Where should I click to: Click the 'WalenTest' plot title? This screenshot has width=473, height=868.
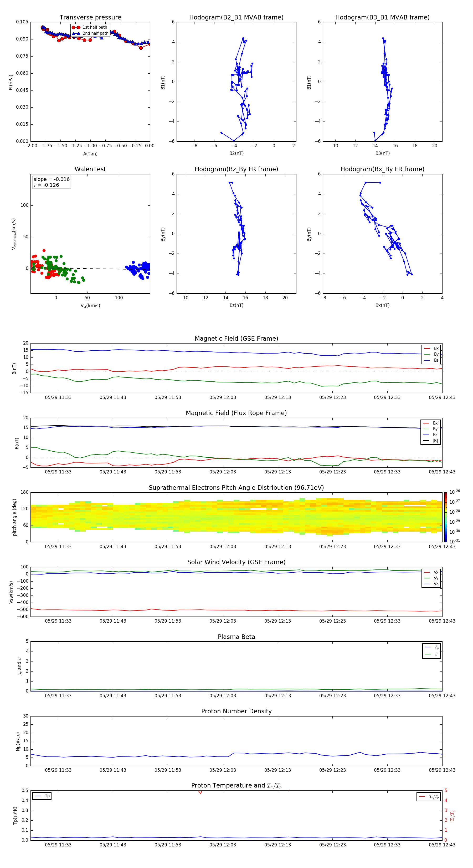tap(90, 169)
